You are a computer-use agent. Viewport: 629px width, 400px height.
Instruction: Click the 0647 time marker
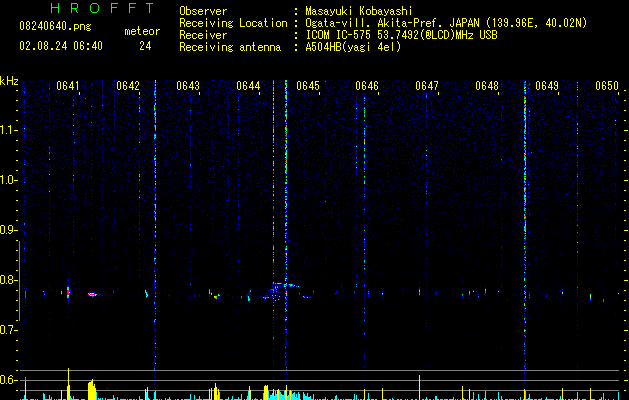click(x=427, y=86)
